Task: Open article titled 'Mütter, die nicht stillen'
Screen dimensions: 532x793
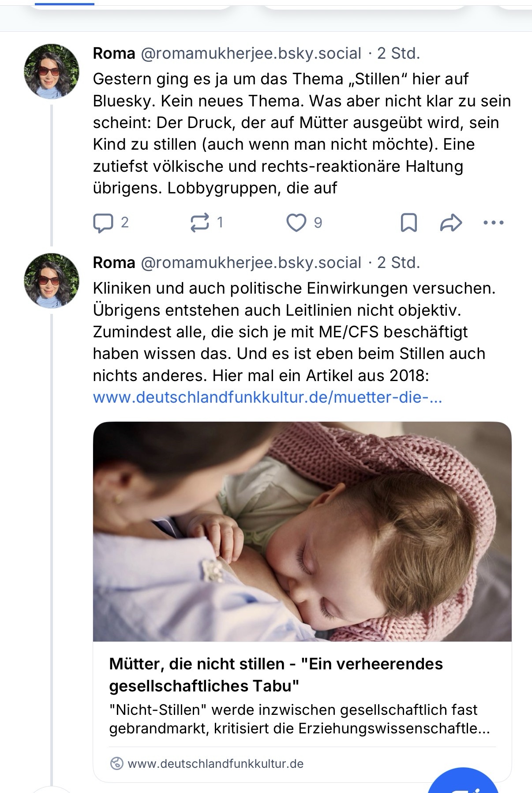Action: [x=276, y=674]
